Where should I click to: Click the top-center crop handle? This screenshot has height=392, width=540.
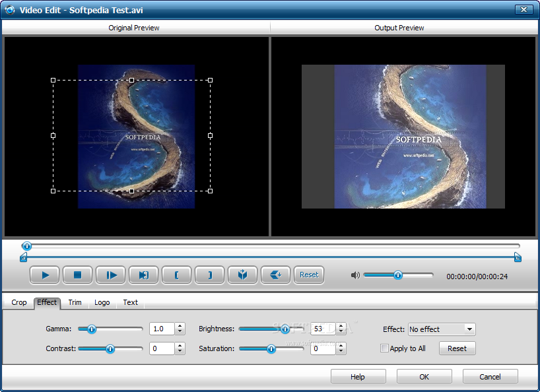[131, 81]
